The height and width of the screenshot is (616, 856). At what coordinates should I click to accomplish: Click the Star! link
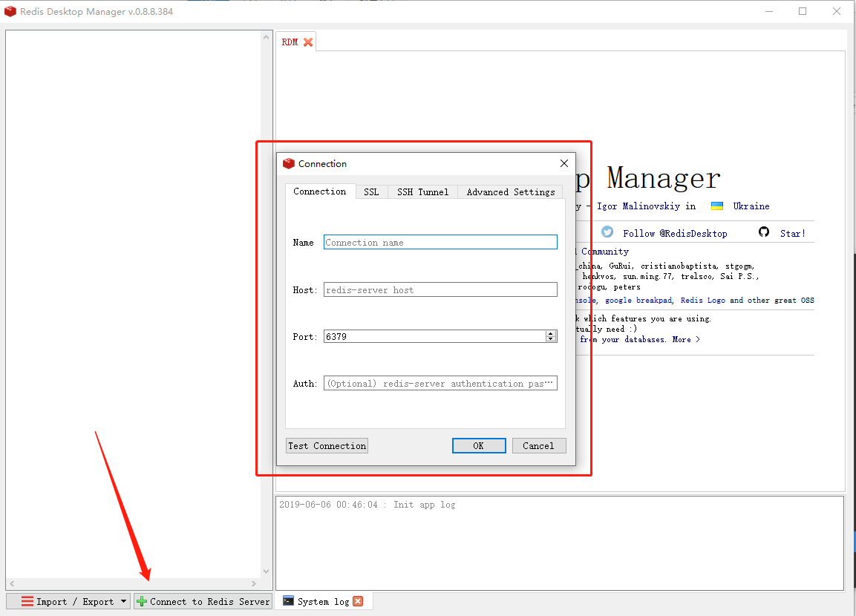[x=793, y=233]
